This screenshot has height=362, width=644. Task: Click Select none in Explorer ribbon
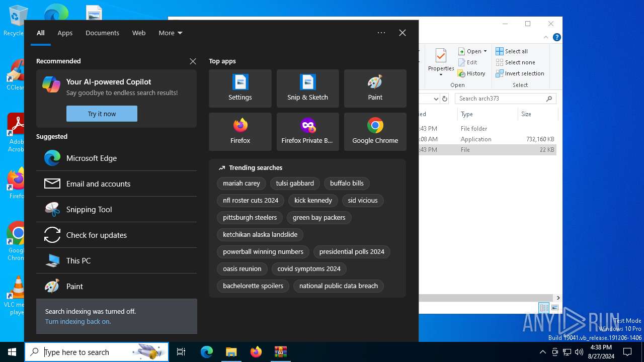[515, 62]
